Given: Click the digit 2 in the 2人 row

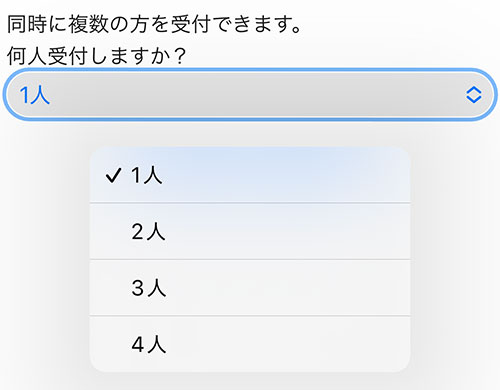Looking at the screenshot, I should tap(137, 232).
